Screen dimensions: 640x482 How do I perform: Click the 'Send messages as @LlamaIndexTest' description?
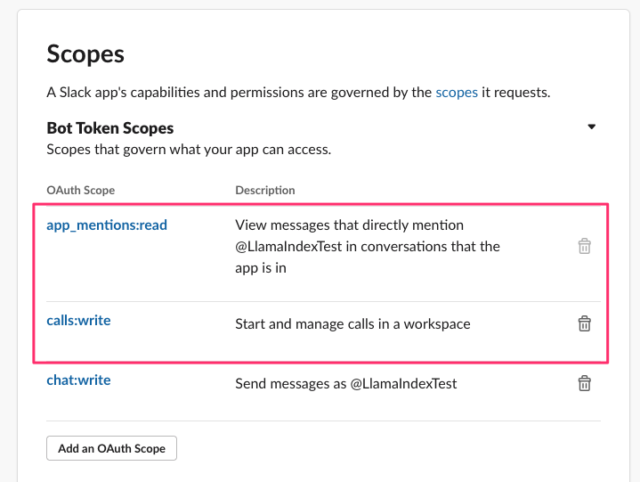click(346, 384)
